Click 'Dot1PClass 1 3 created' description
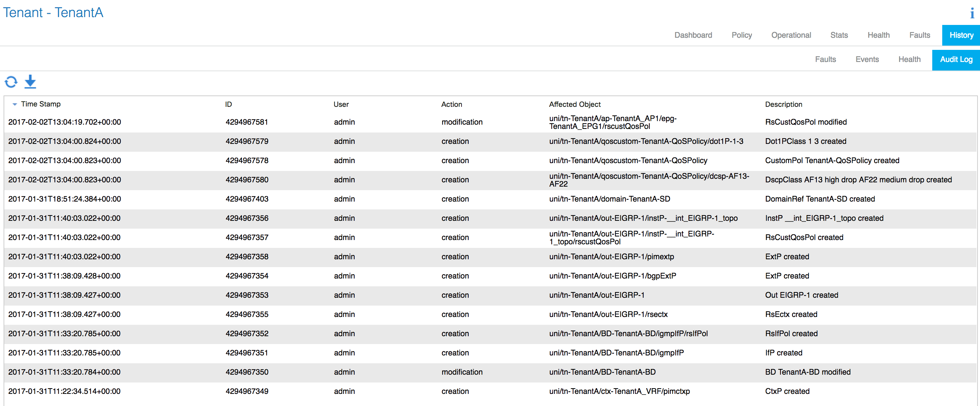 (x=805, y=141)
